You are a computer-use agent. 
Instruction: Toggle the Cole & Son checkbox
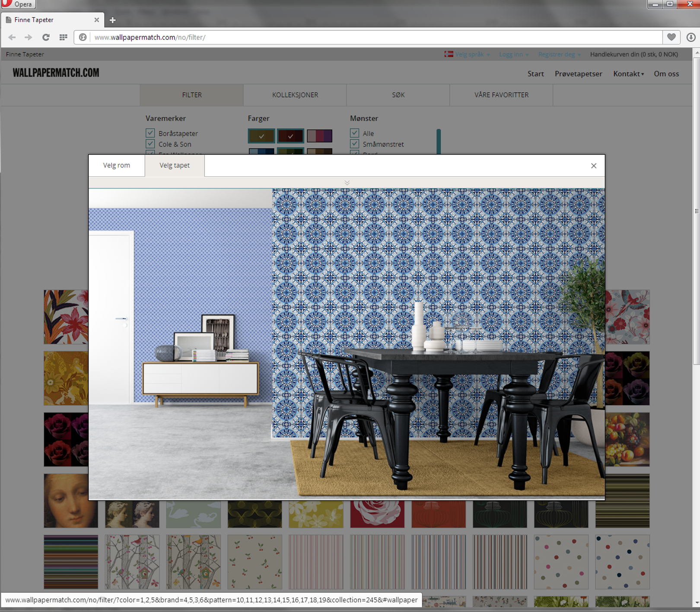(x=150, y=144)
